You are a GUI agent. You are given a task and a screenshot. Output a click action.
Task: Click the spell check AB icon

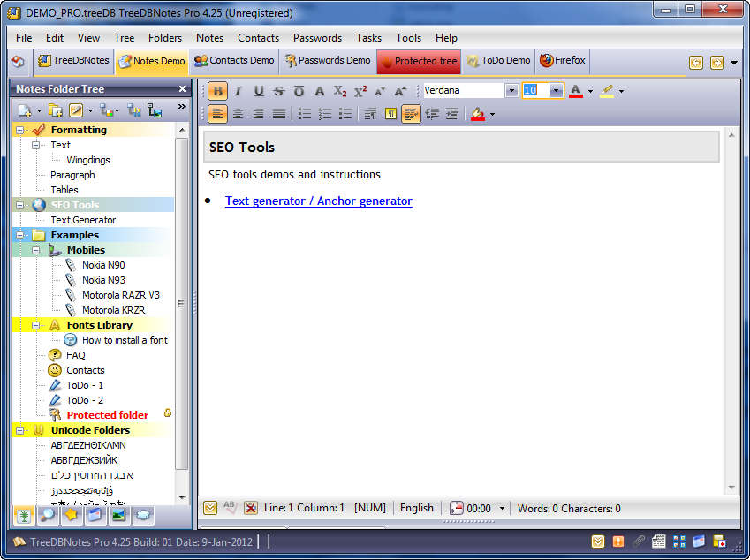click(x=230, y=507)
